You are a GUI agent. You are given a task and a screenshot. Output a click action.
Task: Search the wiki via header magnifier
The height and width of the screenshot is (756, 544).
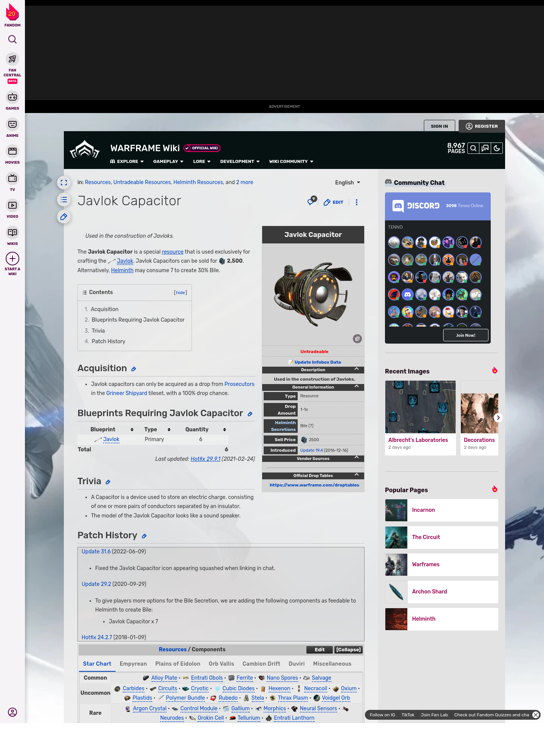(473, 148)
